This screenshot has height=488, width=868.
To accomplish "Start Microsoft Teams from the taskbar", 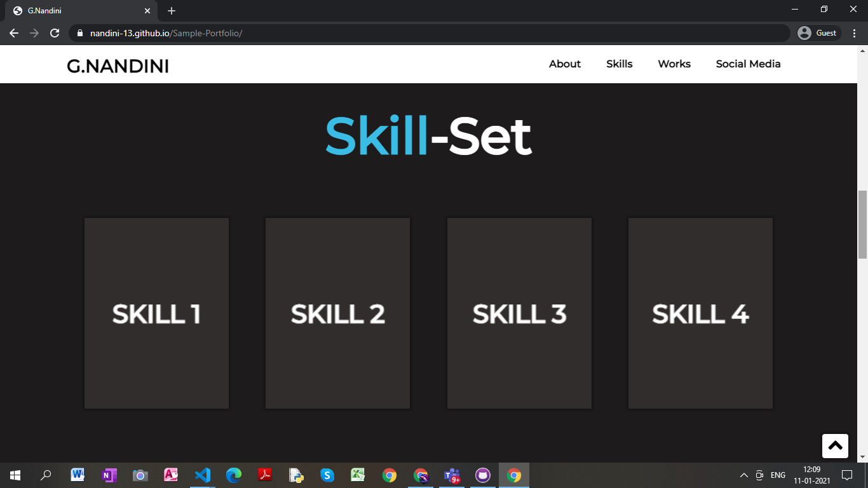I will coord(451,475).
